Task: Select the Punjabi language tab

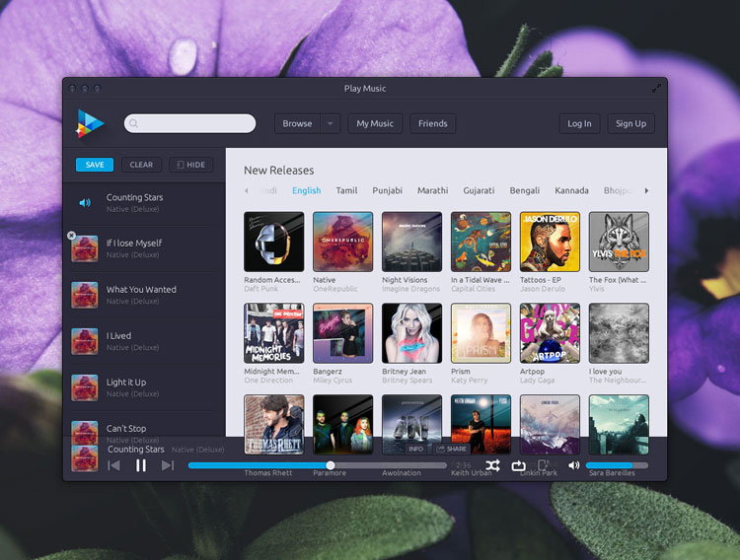Action: (x=387, y=190)
